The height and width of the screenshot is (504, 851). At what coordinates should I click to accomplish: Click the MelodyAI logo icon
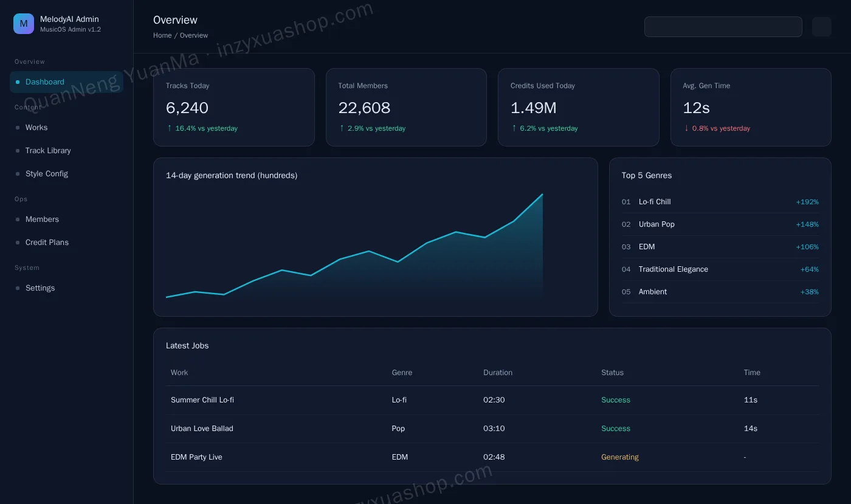tap(24, 24)
